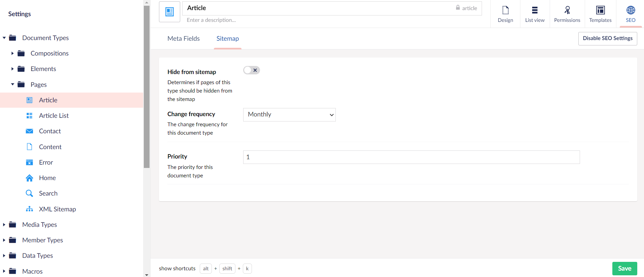644x277 pixels.
Task: Click the Home house icon in tree
Action: (x=30, y=178)
